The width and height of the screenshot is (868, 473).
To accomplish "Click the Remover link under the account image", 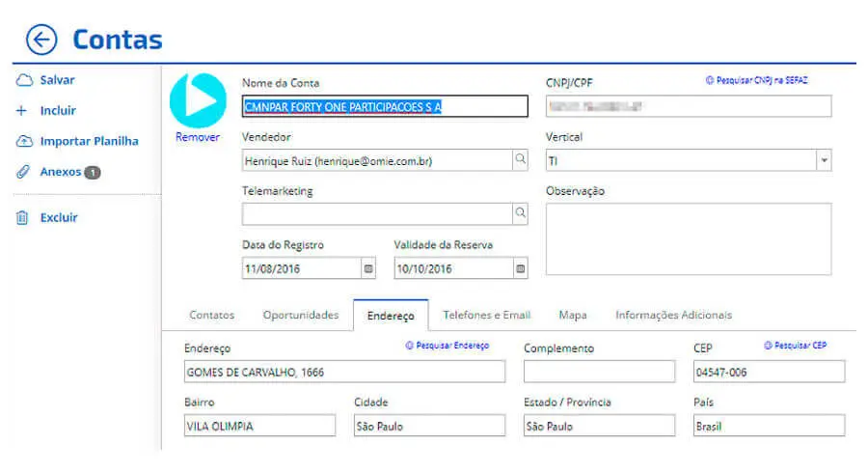I will 198,137.
